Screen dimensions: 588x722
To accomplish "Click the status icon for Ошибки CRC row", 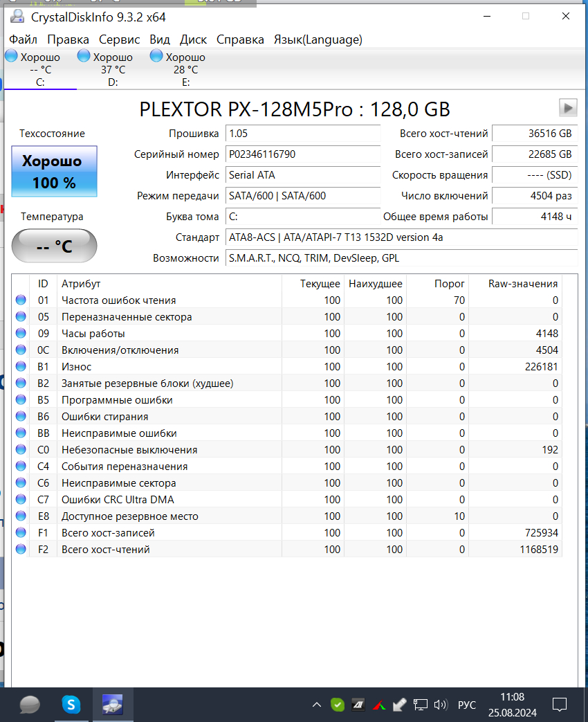I will 21,499.
